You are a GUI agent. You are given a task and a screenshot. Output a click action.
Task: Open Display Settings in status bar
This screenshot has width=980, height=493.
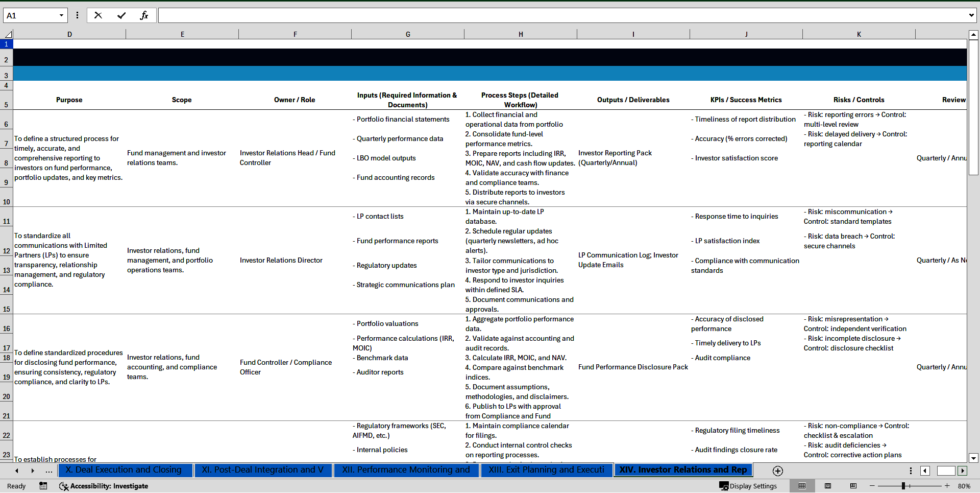pos(748,486)
